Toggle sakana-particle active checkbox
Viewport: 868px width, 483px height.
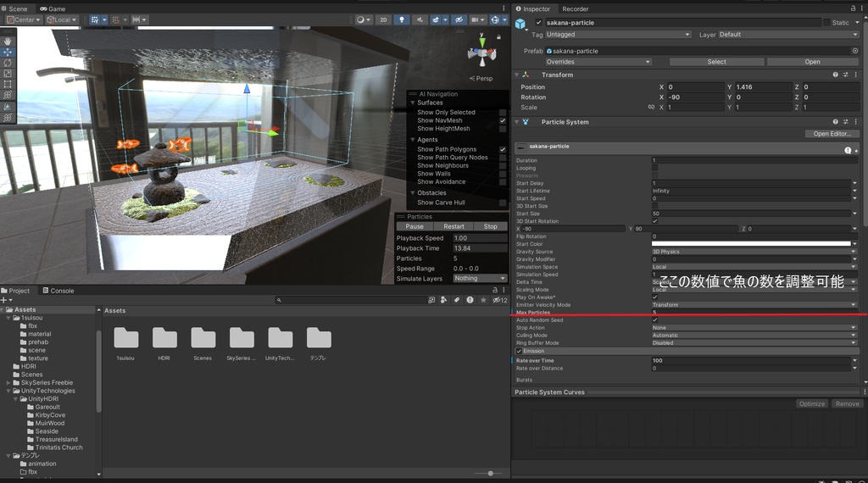tap(538, 23)
